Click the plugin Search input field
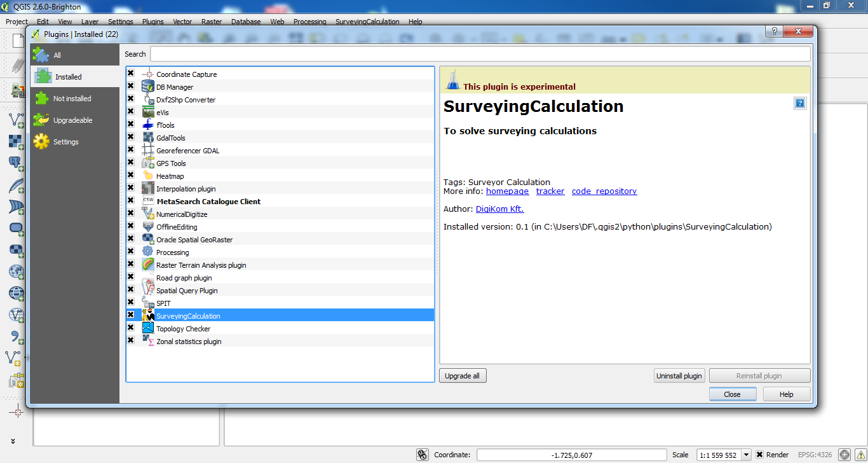 (x=480, y=54)
